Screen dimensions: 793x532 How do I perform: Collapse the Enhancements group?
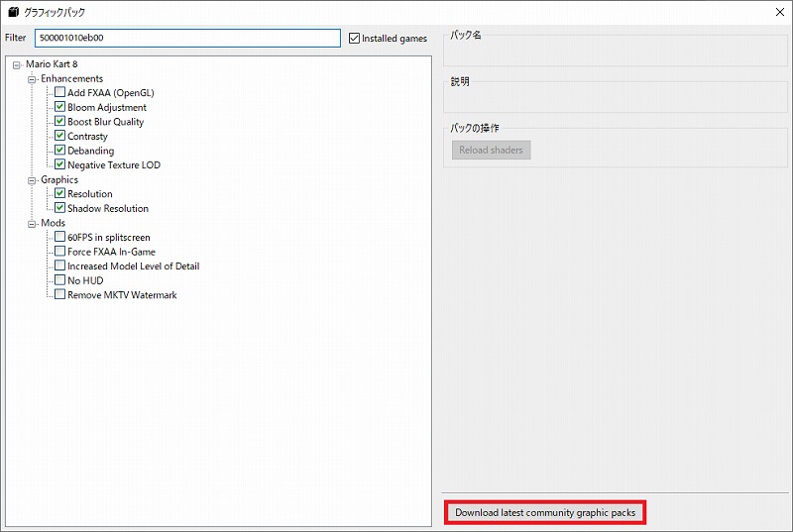click(32, 79)
